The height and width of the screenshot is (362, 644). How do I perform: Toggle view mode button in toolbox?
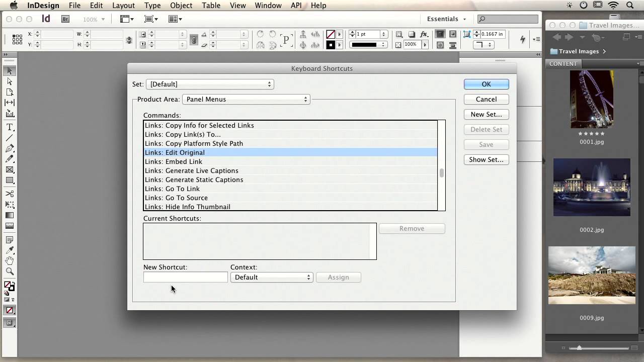10,323
